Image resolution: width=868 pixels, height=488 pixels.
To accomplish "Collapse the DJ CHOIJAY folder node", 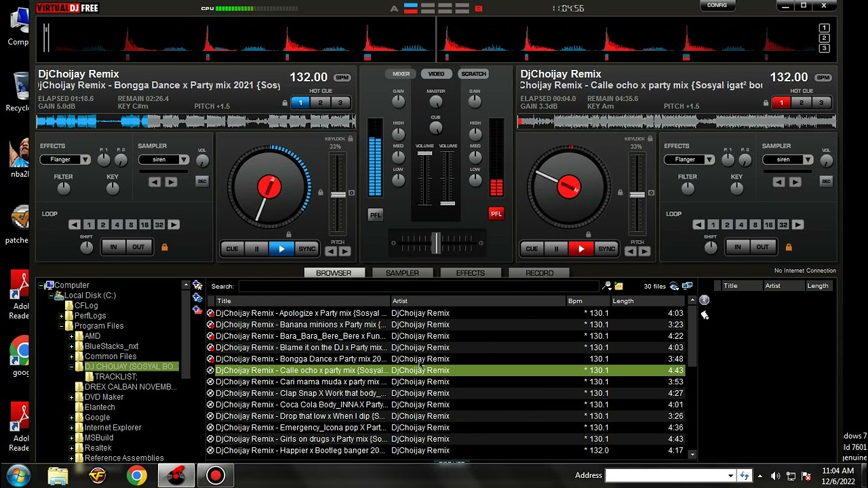I will [x=71, y=367].
